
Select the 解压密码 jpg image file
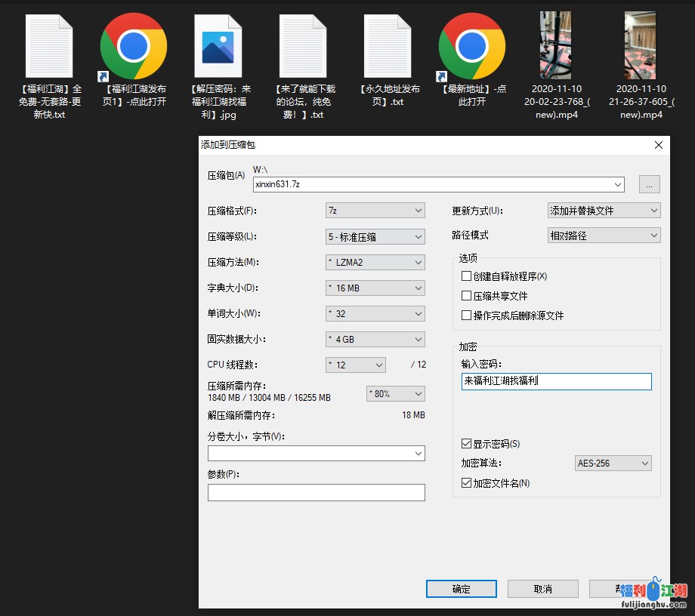[x=218, y=47]
